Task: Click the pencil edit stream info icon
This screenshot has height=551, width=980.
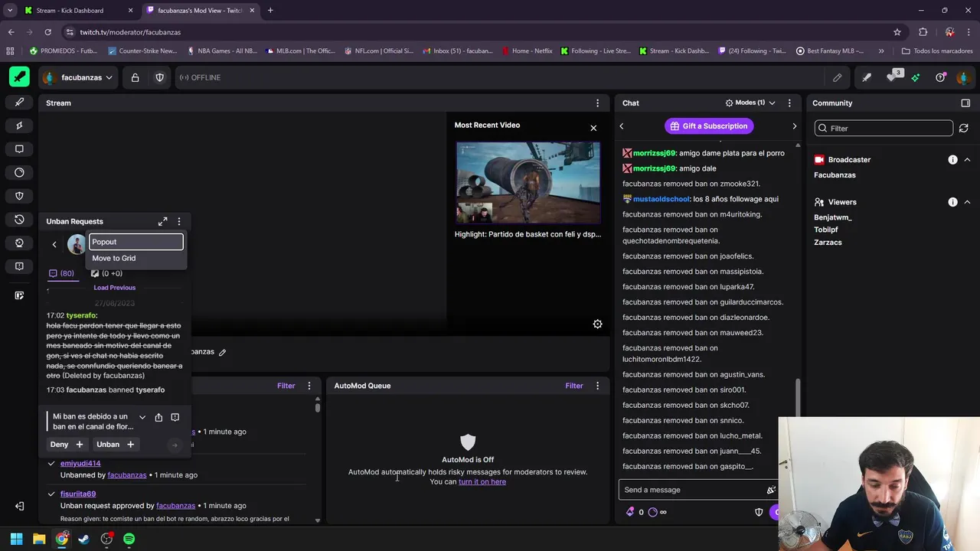Action: click(837, 77)
